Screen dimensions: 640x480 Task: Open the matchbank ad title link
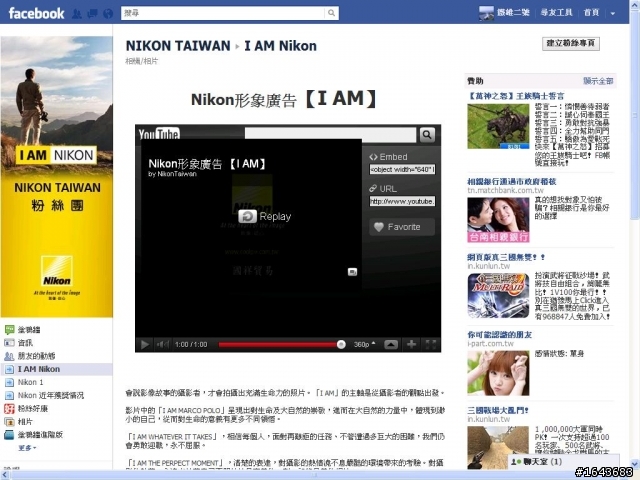click(512, 181)
